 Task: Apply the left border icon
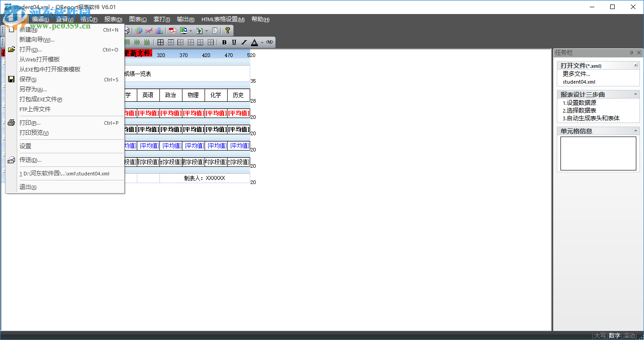(181, 42)
